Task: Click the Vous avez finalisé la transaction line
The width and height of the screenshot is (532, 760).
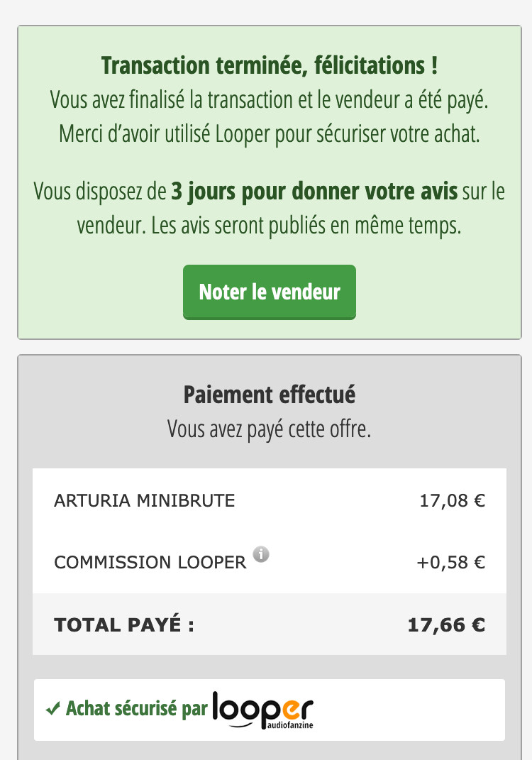Action: click(x=270, y=100)
